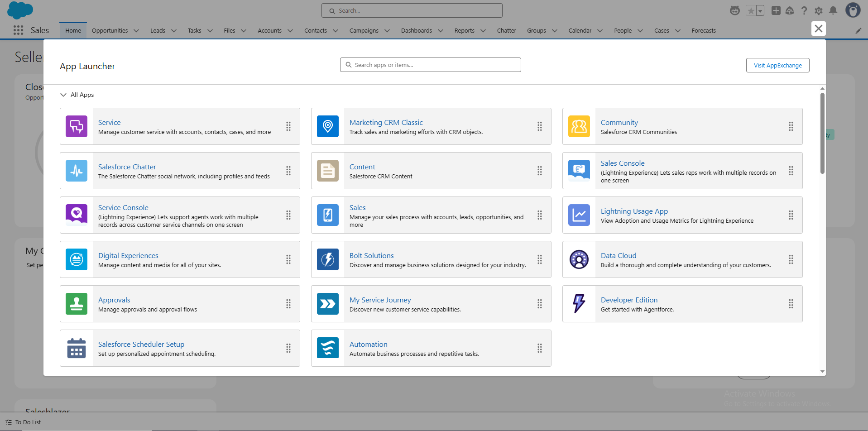Viewport: 868px width, 431px height.
Task: Focus the Search apps or items field
Action: coord(431,65)
